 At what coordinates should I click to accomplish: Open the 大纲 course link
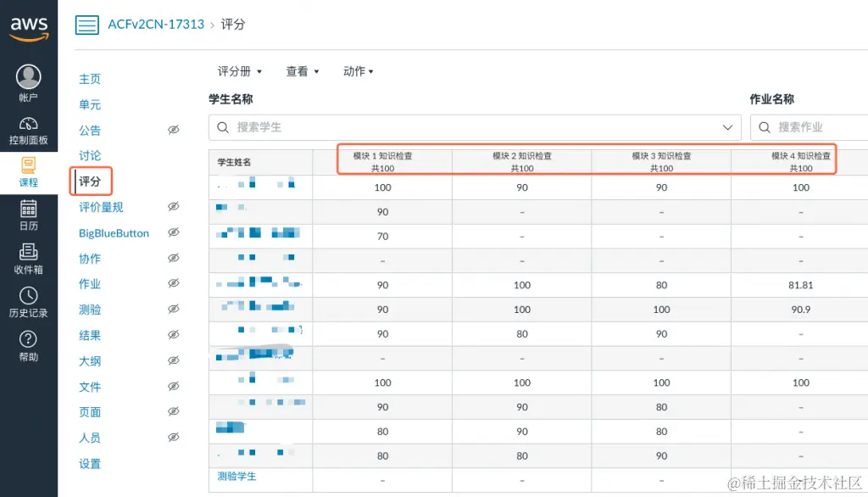click(x=90, y=361)
